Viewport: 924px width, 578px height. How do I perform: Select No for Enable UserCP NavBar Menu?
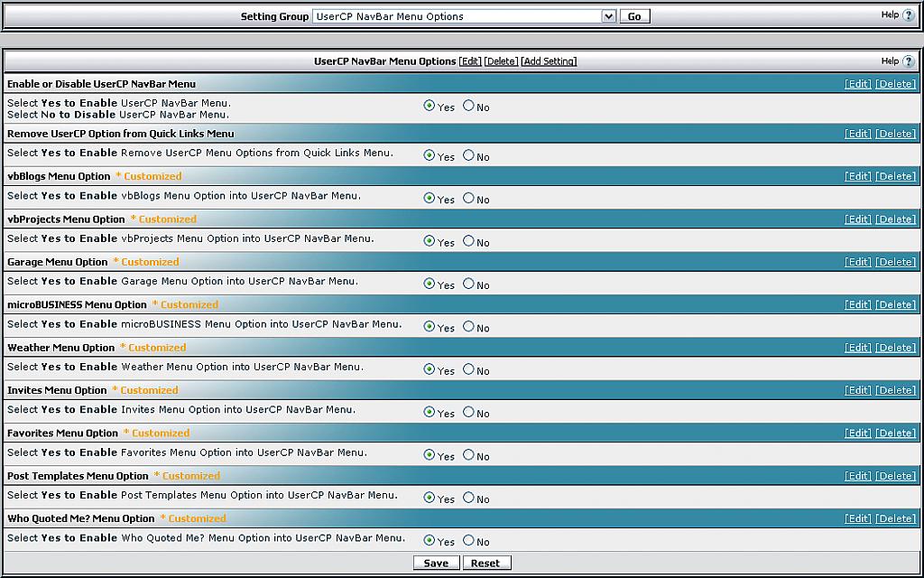(468, 106)
